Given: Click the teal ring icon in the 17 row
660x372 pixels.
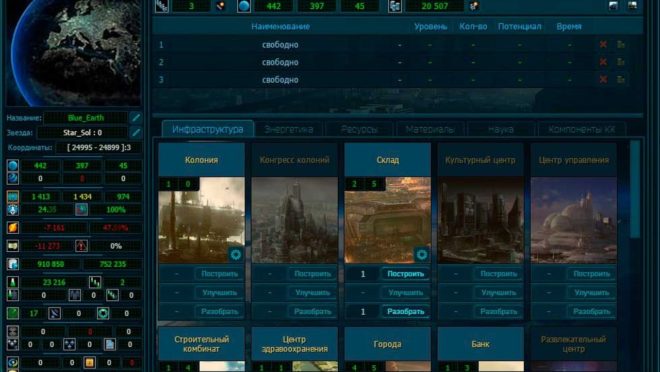Looking at the screenshot, I should point(103,313).
